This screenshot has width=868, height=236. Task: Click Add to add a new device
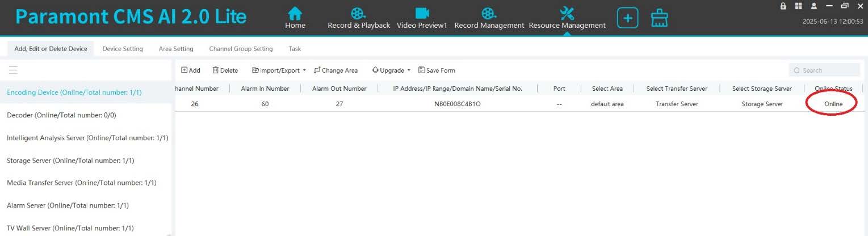point(191,70)
